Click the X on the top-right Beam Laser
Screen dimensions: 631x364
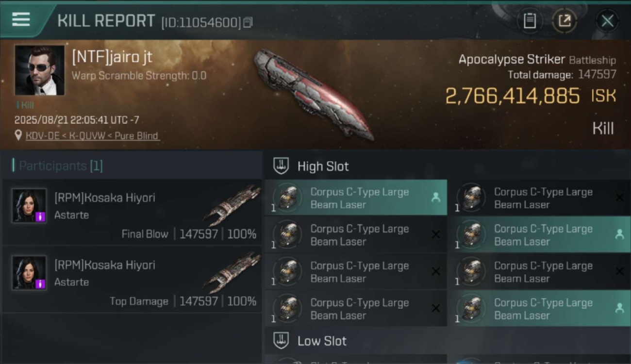(x=619, y=198)
